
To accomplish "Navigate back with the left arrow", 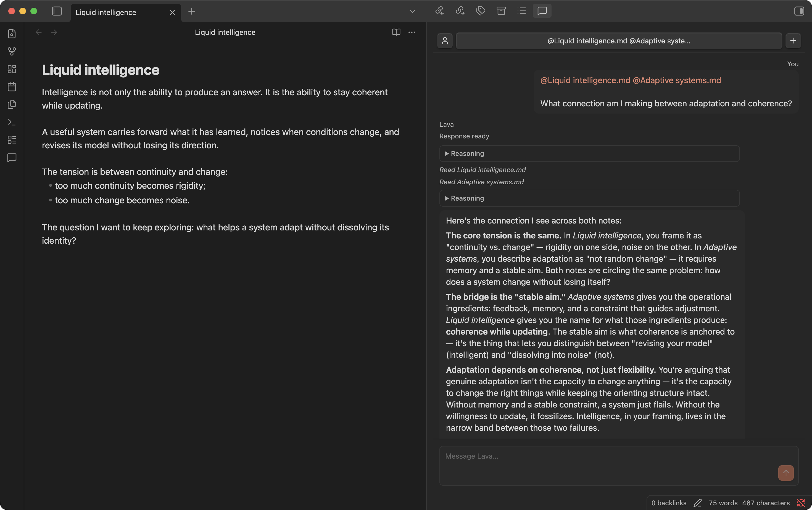I will 39,32.
